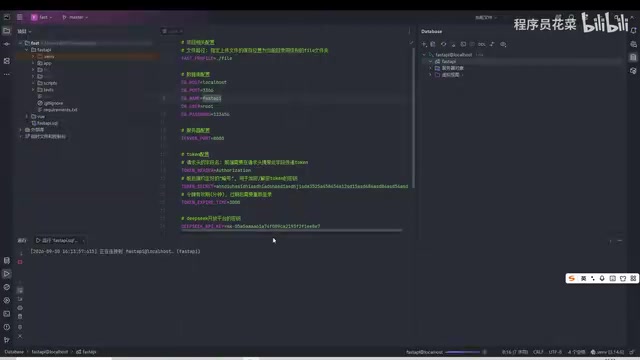Screen dimensions: 640x360
Task: Open the main hamburger menu
Action: click(20, 17)
